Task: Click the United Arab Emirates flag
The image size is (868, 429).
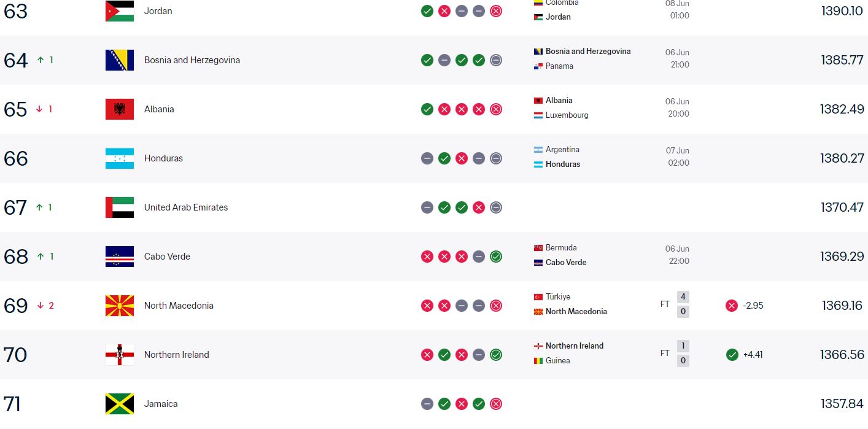Action: tap(120, 207)
